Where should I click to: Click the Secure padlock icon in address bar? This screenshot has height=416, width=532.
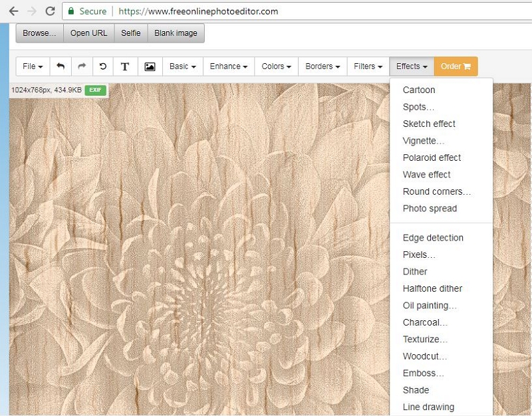70,11
